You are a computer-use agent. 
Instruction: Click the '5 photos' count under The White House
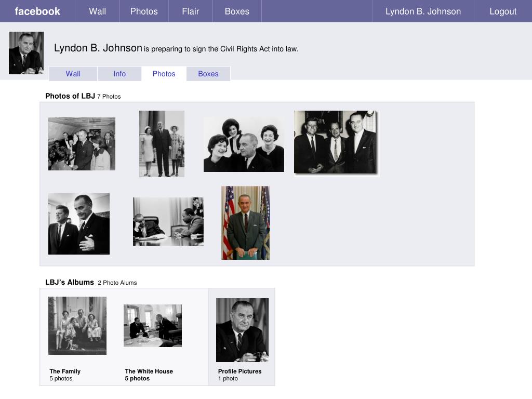pos(137,378)
